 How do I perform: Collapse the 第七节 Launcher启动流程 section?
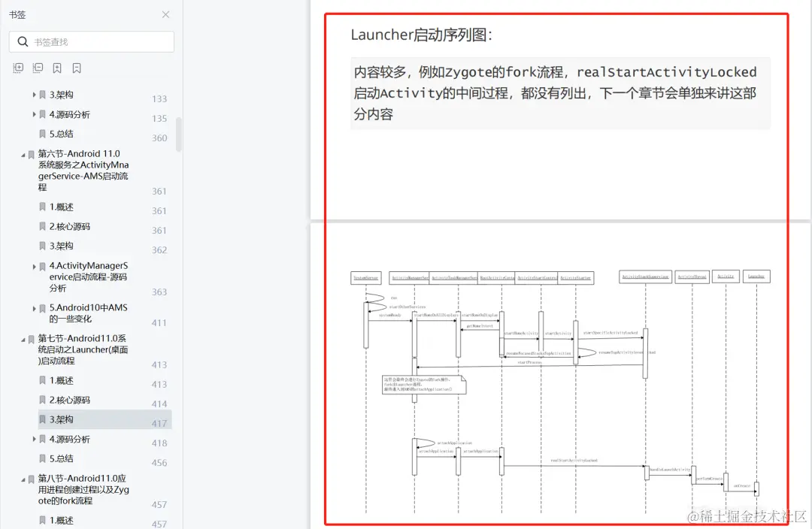[22, 340]
